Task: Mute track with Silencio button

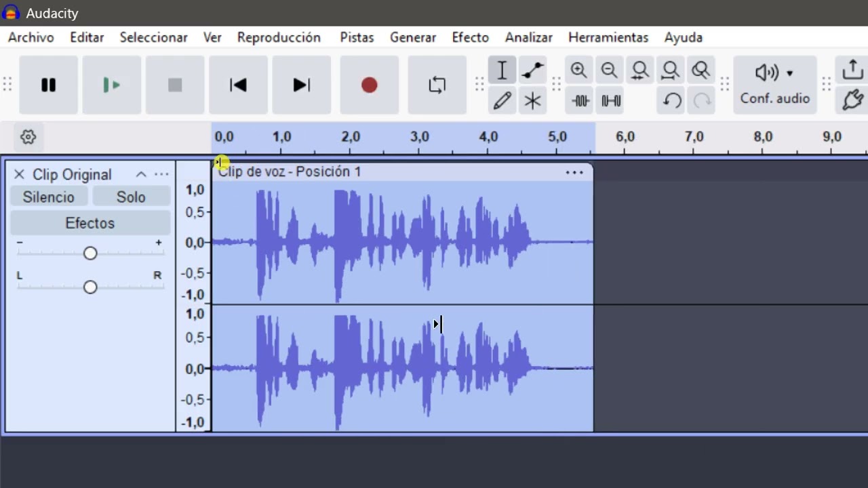Action: [x=49, y=197]
